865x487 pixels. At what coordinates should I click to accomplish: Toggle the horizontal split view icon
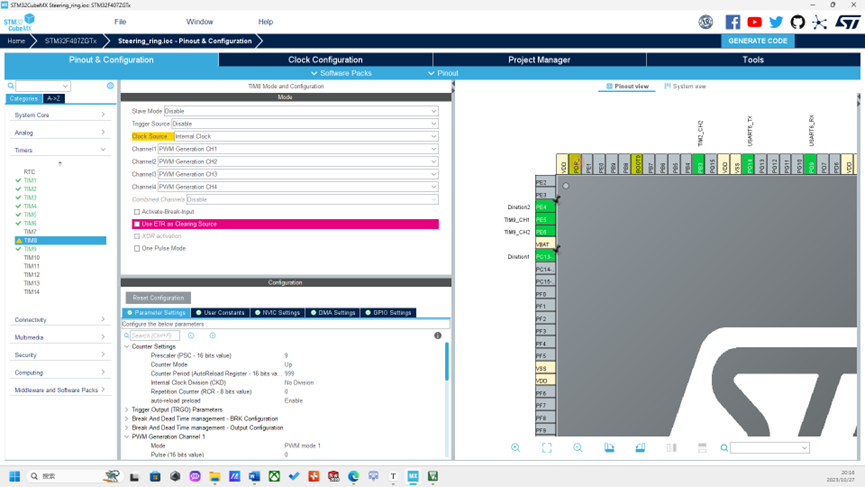tap(702, 448)
